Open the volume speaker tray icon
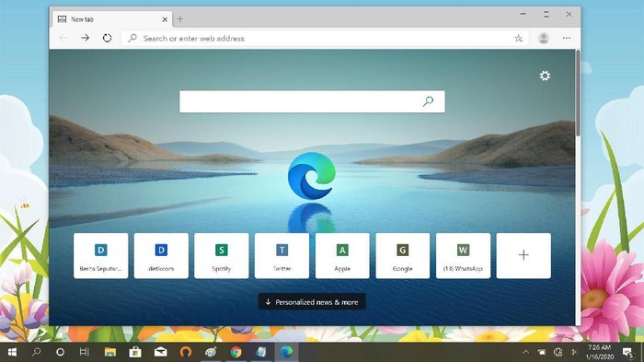The image size is (644, 362). pyautogui.click(x=574, y=352)
